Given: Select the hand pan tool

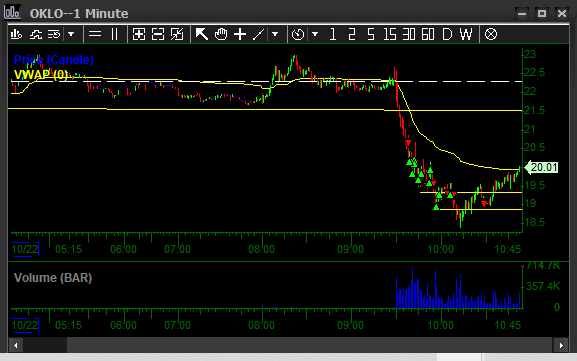Looking at the screenshot, I should point(221,34).
